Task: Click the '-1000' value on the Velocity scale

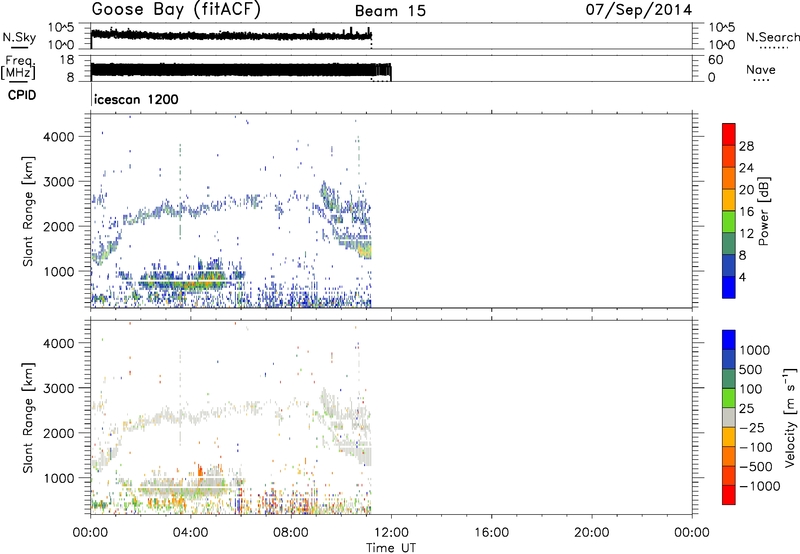Action: pyautogui.click(x=759, y=486)
